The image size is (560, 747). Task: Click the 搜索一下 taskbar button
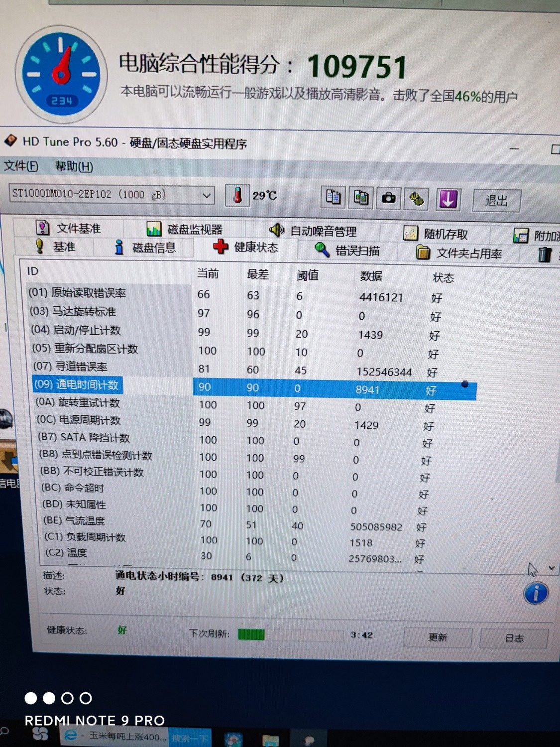point(190,738)
